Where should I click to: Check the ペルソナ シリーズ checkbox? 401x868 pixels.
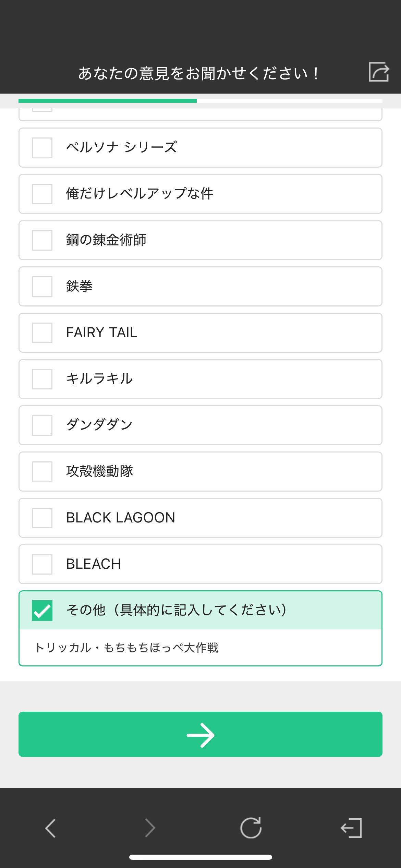pos(42,148)
